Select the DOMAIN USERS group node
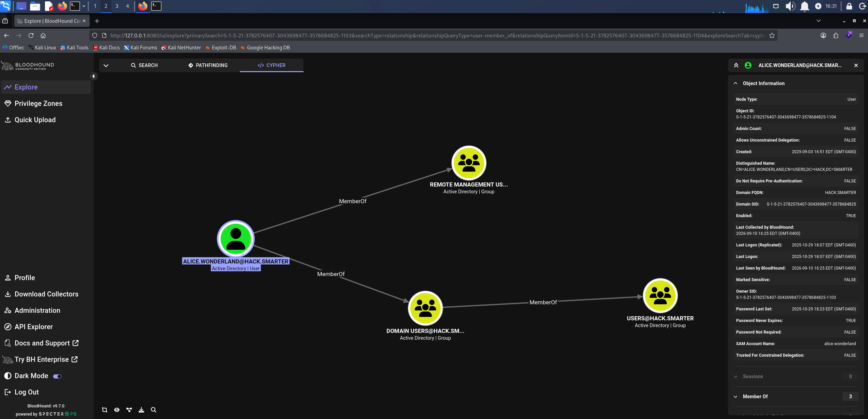Image resolution: width=868 pixels, height=419 pixels. point(425,308)
